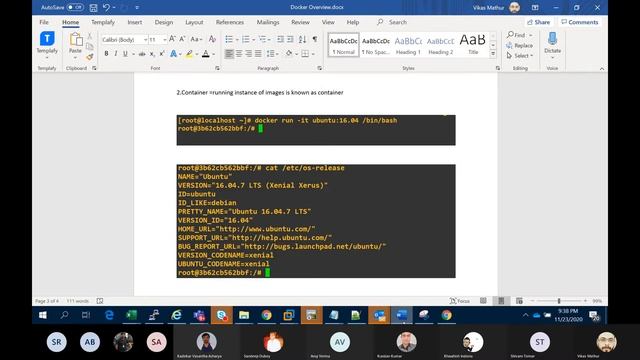The image size is (640, 360).
Task: Click the Multilevel List icon
Action: (x=262, y=39)
